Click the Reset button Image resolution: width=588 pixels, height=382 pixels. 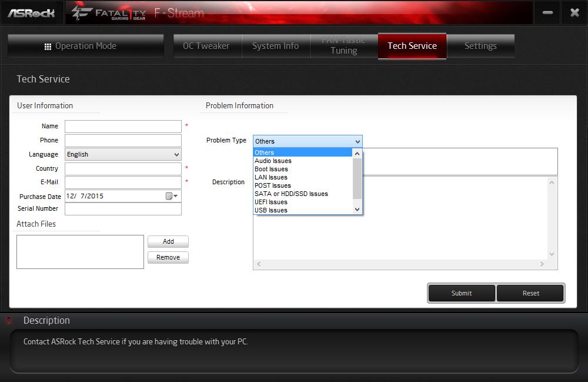tap(530, 293)
